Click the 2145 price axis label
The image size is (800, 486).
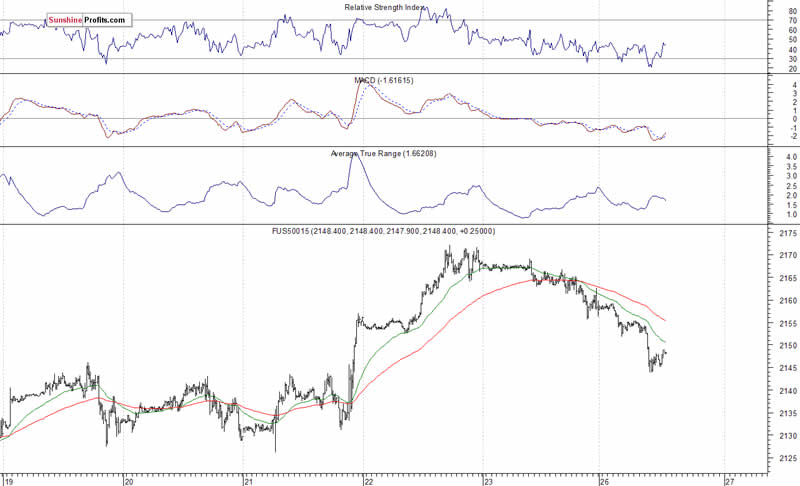pyautogui.click(x=788, y=368)
